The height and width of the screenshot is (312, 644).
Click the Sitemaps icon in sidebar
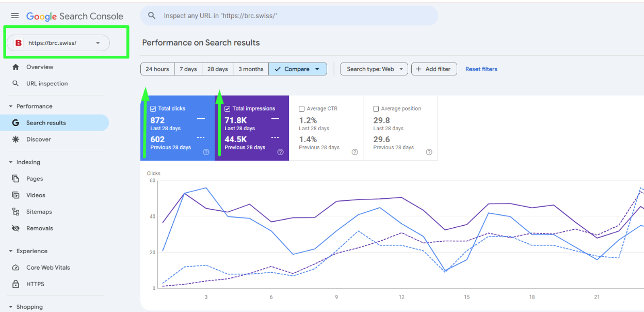pos(15,212)
